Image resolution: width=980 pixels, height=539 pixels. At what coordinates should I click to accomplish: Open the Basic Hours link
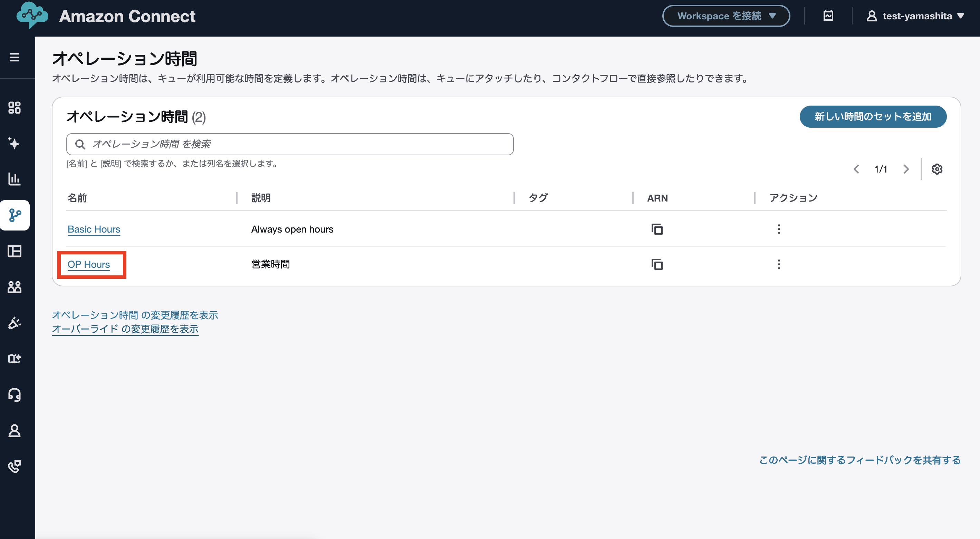pos(94,229)
